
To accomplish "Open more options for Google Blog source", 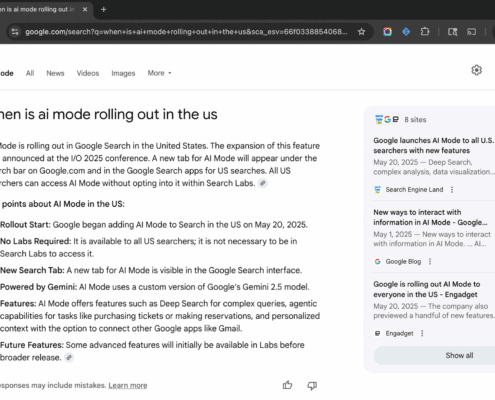I will [430, 261].
